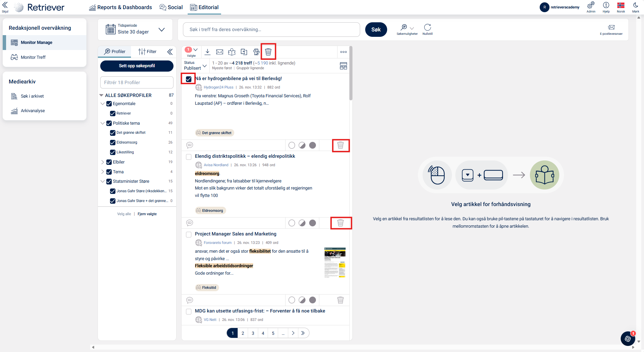Screen dimensions: 644x352
Task: Click the icon left of toolbar trash
Action: [x=257, y=52]
